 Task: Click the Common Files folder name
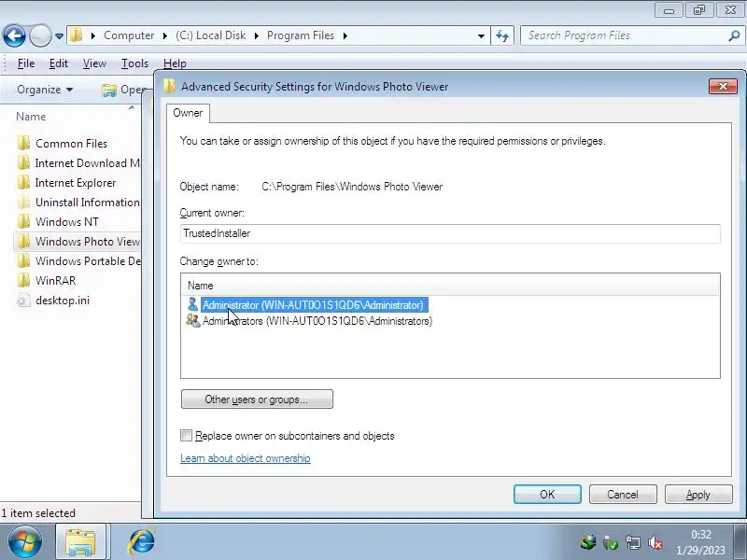tap(72, 144)
